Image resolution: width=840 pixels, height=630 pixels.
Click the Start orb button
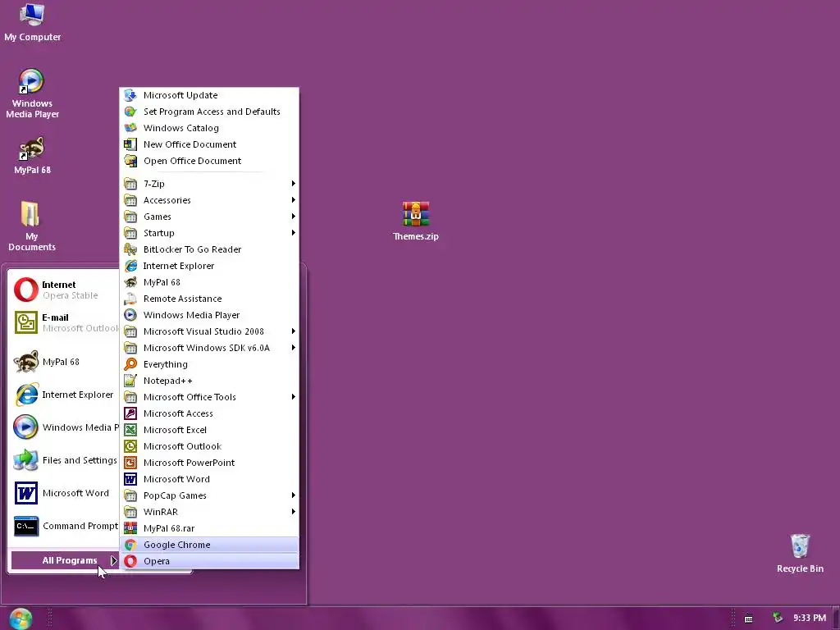(21, 619)
